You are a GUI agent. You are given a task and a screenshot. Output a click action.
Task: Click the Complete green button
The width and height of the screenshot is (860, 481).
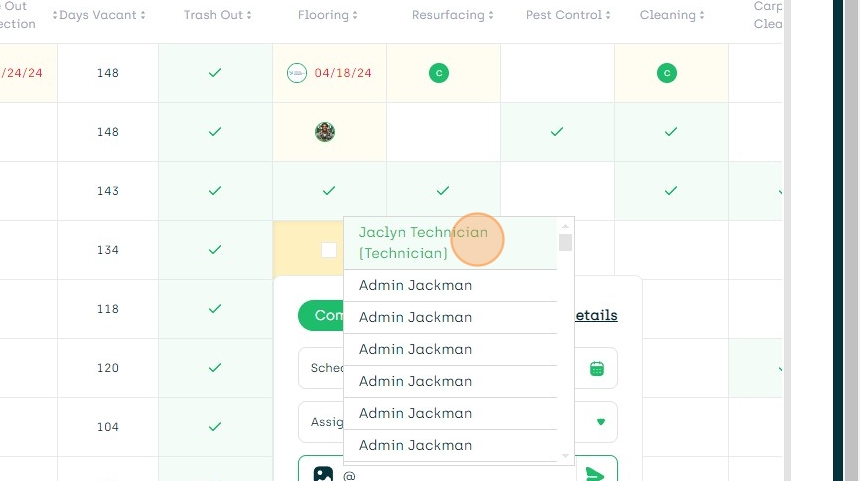[321, 315]
